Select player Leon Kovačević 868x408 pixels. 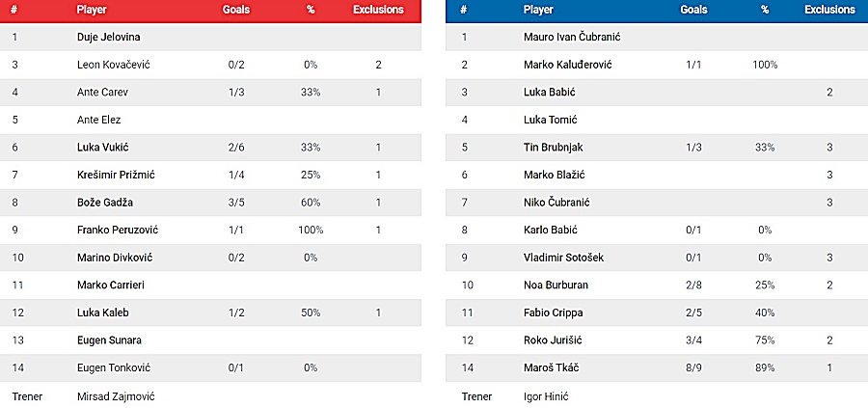[114, 65]
